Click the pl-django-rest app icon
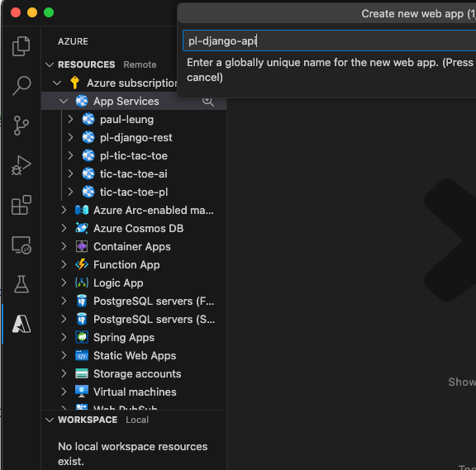This screenshot has width=476, height=470. [x=88, y=137]
